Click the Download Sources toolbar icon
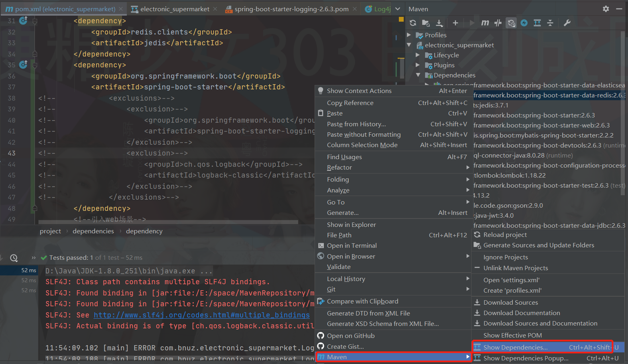The width and height of the screenshot is (628, 364). [439, 23]
